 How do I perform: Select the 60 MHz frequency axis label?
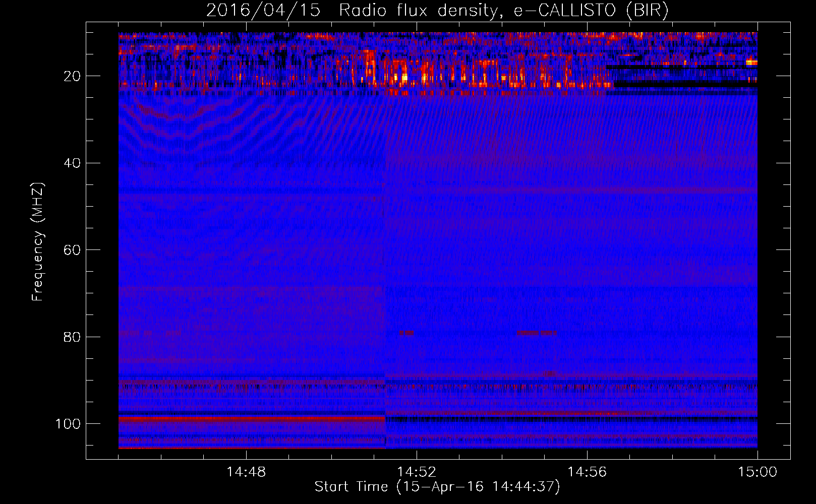coord(72,250)
